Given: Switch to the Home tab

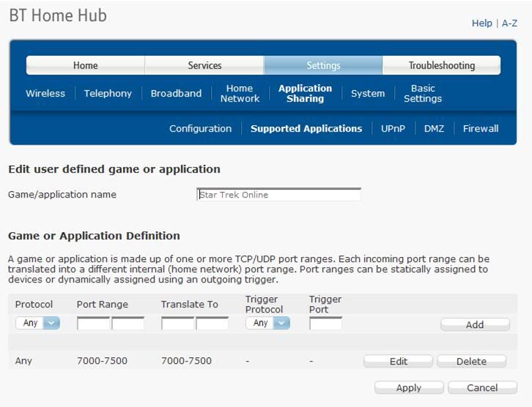Looking at the screenshot, I should click(x=85, y=65).
